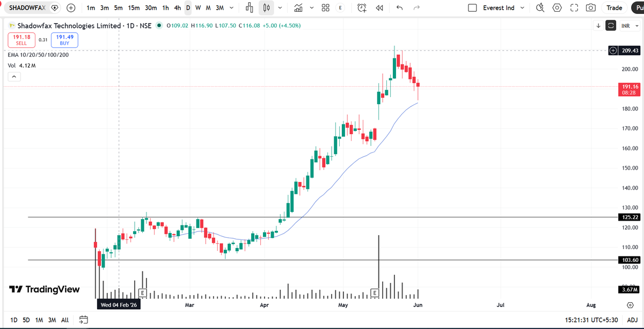Click the green market status dot
Screen dimensions: 644x329
(x=159, y=26)
